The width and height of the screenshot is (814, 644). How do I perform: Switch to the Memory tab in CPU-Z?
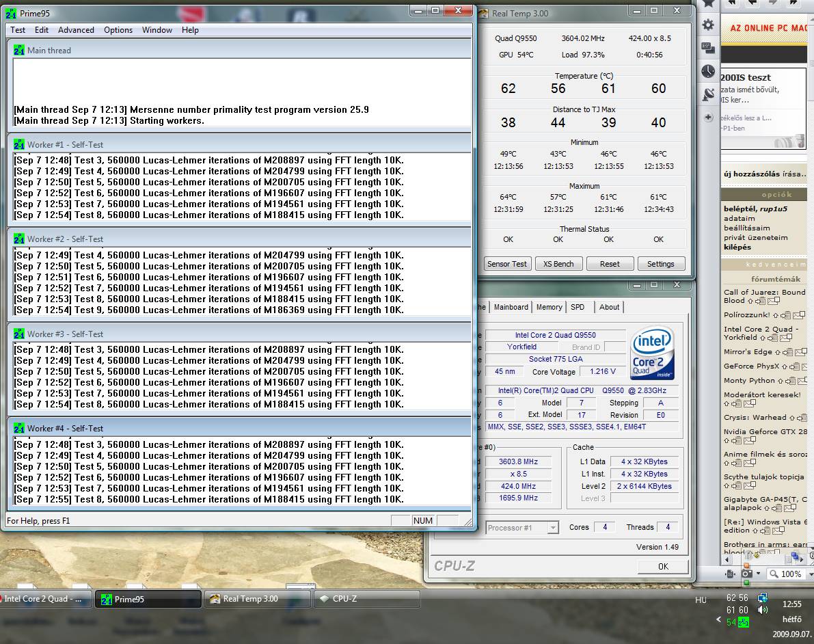(550, 307)
